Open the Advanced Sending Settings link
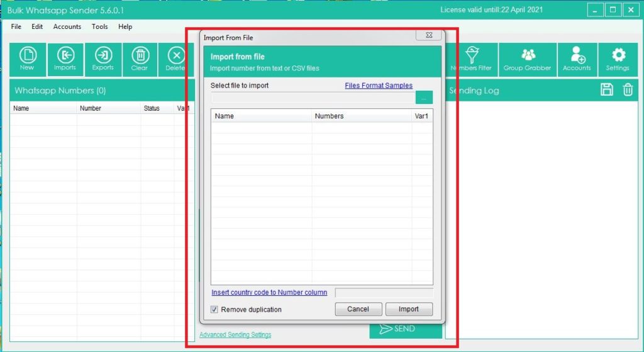Viewport: 644px width, 352px height. [235, 335]
